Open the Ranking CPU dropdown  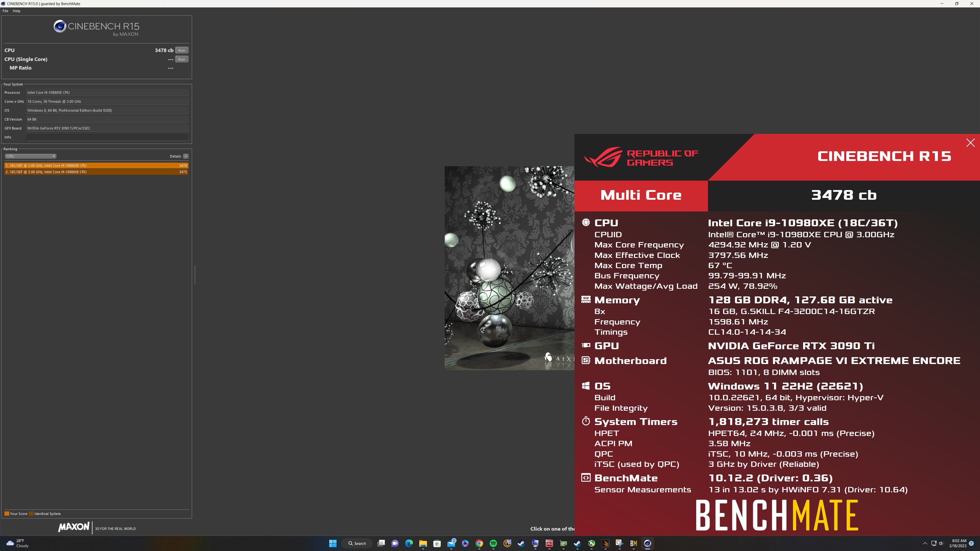(x=30, y=156)
